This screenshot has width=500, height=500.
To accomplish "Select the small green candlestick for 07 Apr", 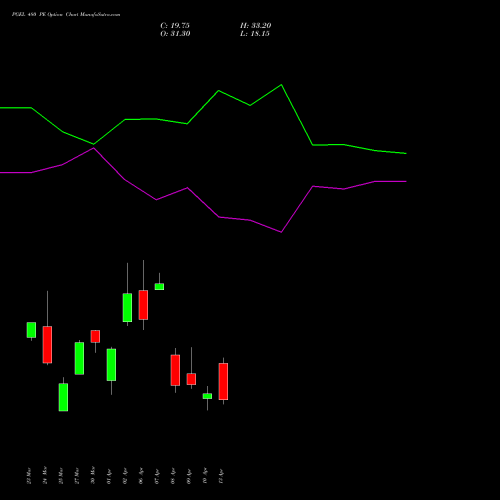I will coord(159,287).
